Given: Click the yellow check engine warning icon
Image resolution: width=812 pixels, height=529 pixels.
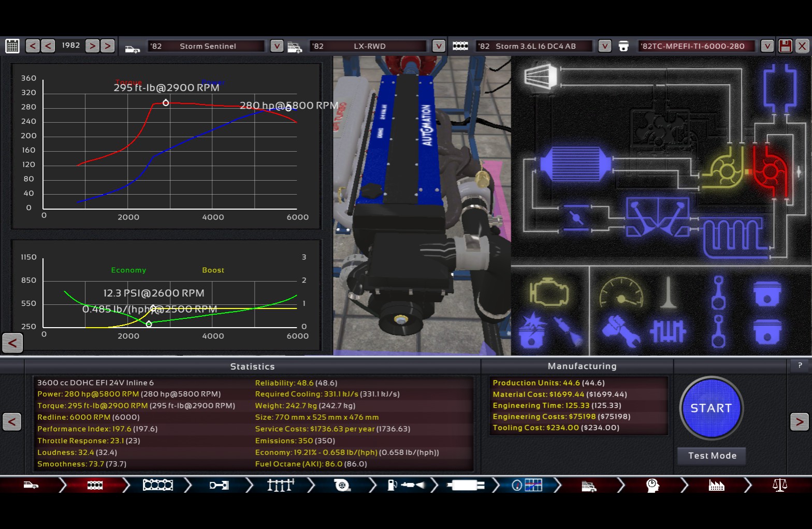Looking at the screenshot, I should coord(549,293).
